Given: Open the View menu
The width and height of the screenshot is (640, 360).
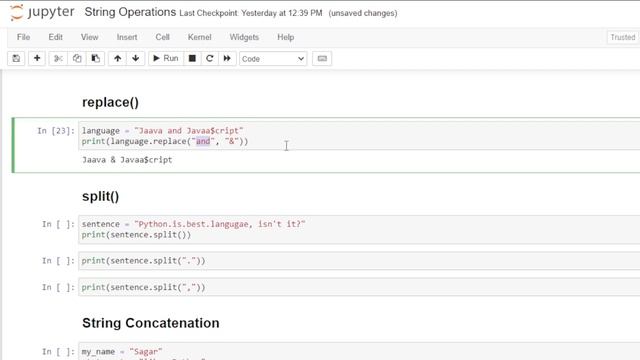Looking at the screenshot, I should (89, 37).
